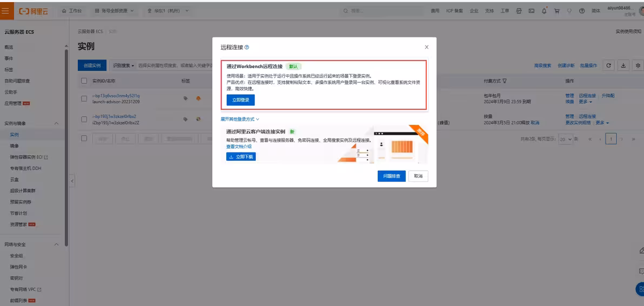Launch Cloud Shell terminal icon
The height and width of the screenshot is (306, 644).
tap(532, 11)
